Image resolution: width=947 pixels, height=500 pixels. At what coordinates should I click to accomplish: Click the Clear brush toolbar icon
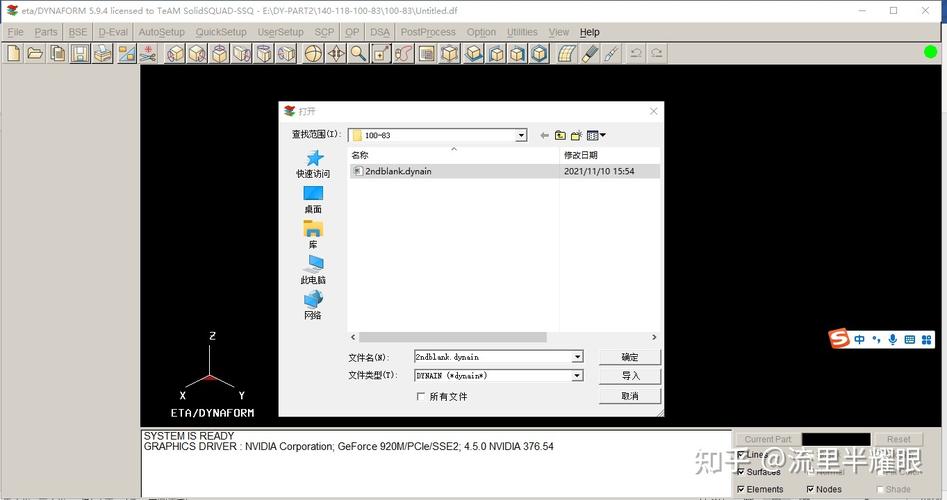[x=589, y=54]
